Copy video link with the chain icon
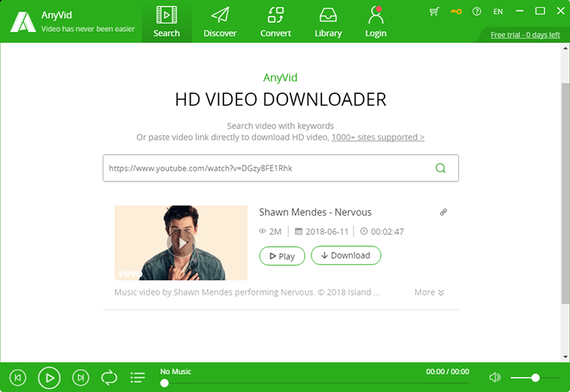The height and width of the screenshot is (392, 570). coord(444,212)
